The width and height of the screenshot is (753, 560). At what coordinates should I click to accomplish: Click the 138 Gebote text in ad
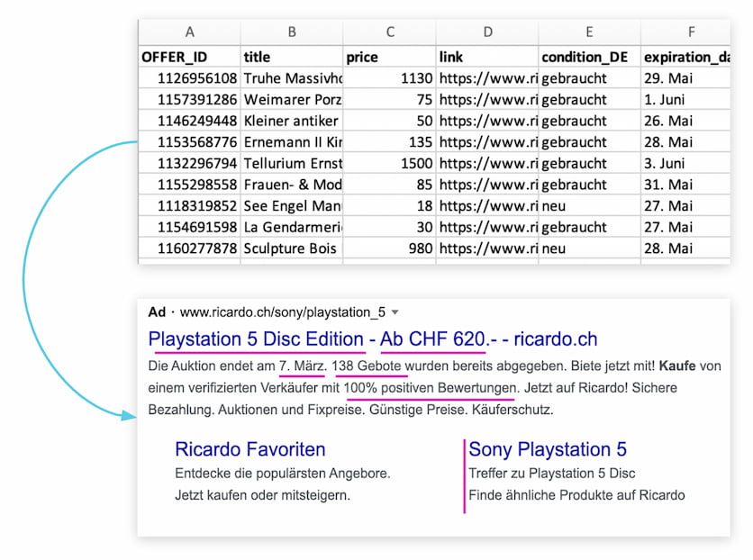point(367,366)
